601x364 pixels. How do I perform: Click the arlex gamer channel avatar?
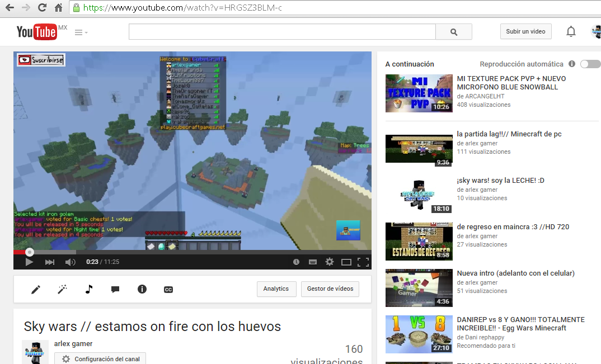[35, 352]
